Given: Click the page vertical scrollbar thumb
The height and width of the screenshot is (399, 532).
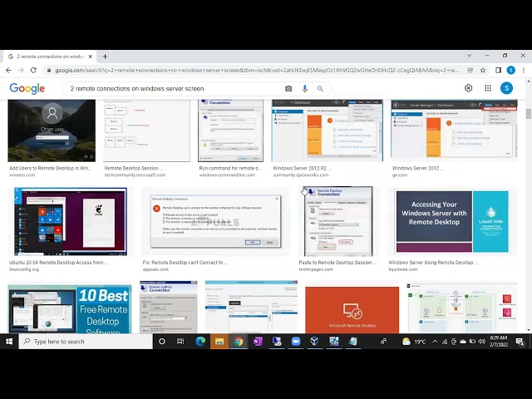Looking at the screenshot, I should point(529,114).
